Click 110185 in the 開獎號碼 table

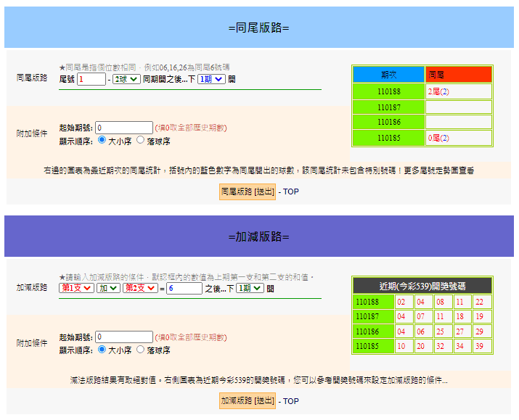point(373,346)
